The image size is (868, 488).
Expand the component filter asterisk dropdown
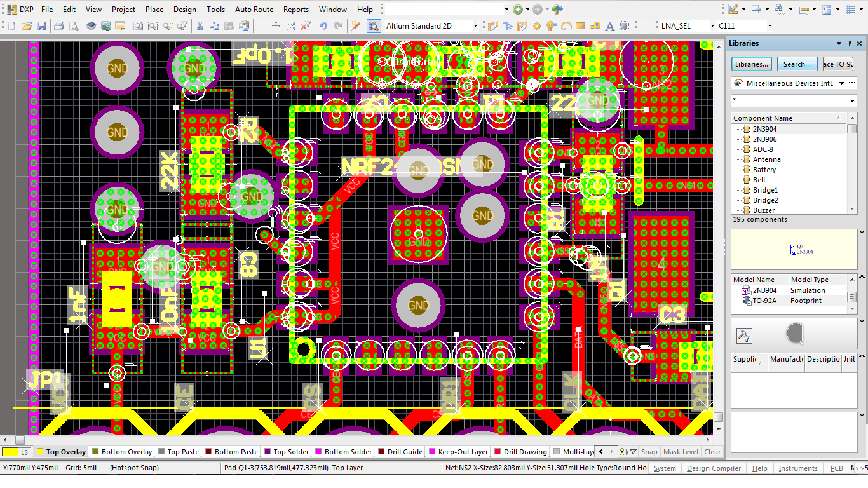[x=853, y=101]
